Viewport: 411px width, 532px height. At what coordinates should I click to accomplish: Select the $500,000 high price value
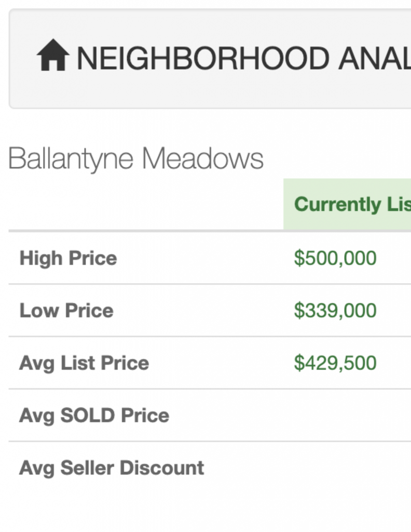tap(335, 258)
